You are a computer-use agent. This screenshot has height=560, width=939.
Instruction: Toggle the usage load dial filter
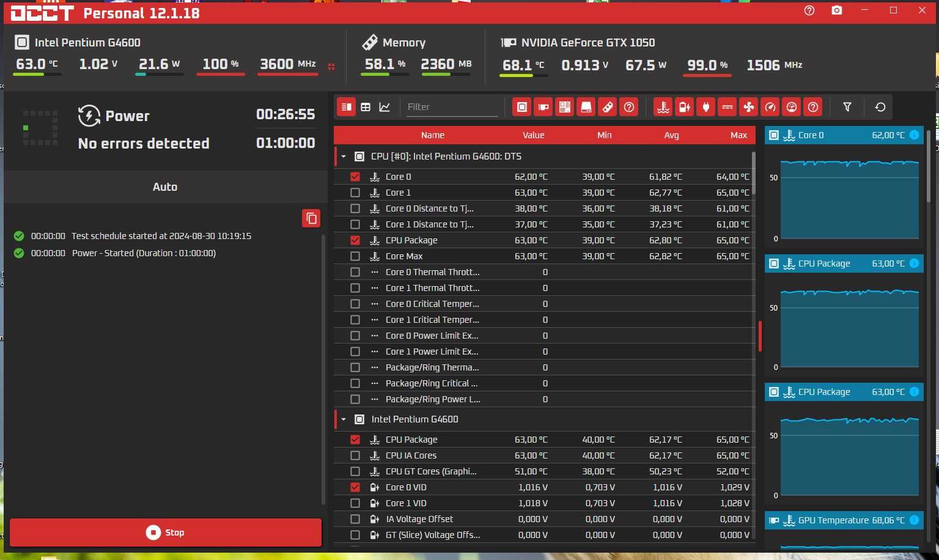792,108
